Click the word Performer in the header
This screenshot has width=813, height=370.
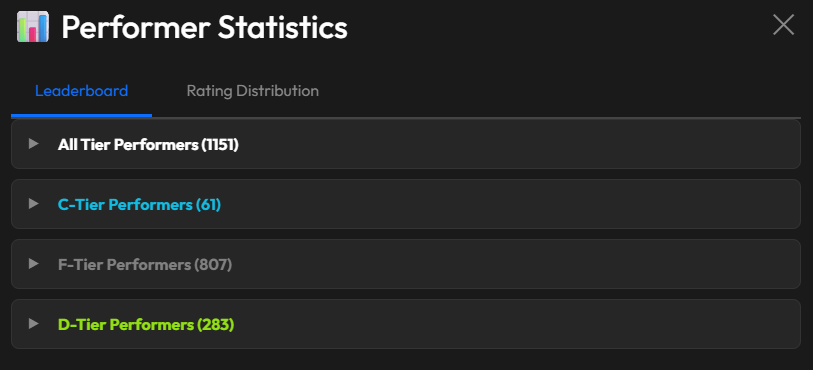pos(136,27)
